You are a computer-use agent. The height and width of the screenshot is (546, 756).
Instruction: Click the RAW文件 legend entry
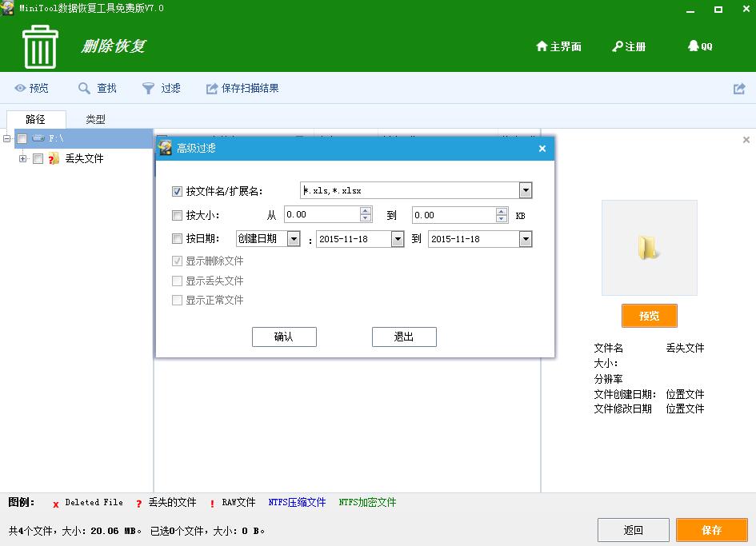(x=232, y=503)
